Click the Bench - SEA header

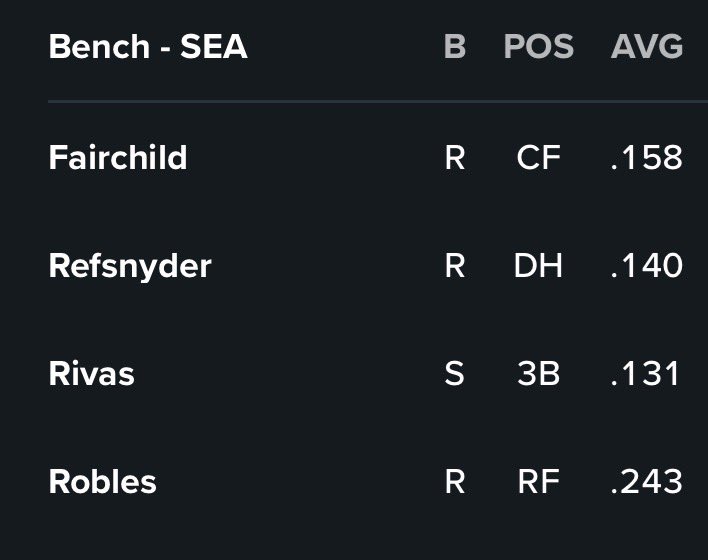coord(148,47)
